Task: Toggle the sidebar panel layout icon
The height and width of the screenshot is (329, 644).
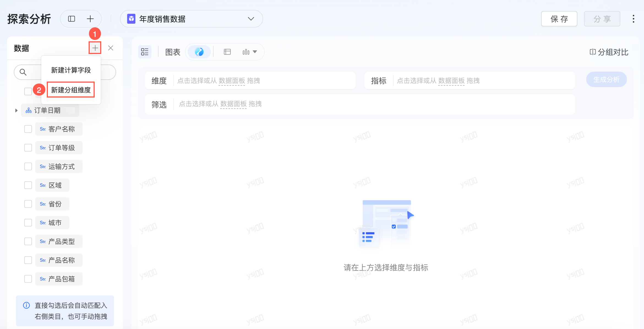Action: coord(72,19)
